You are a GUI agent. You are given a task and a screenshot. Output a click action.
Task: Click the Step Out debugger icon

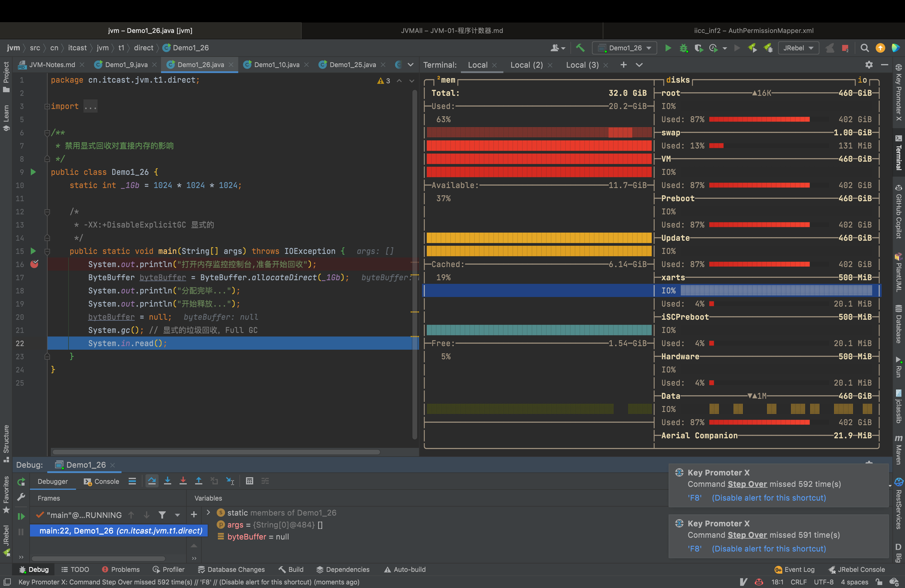pos(198,481)
